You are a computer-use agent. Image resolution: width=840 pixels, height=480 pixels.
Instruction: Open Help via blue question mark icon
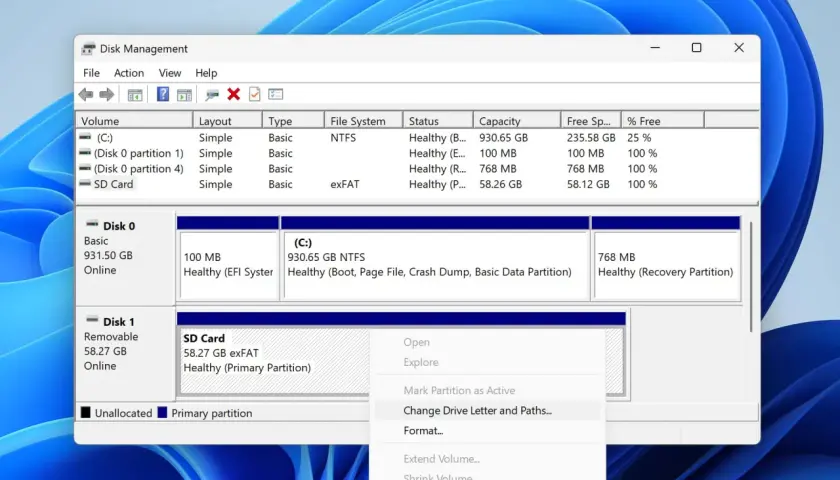point(163,95)
